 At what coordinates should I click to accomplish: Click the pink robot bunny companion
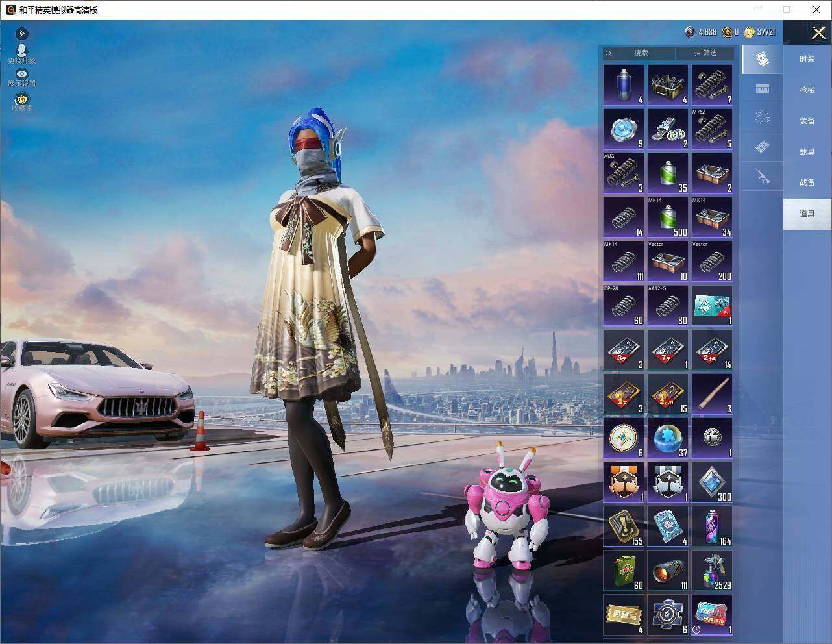click(509, 507)
